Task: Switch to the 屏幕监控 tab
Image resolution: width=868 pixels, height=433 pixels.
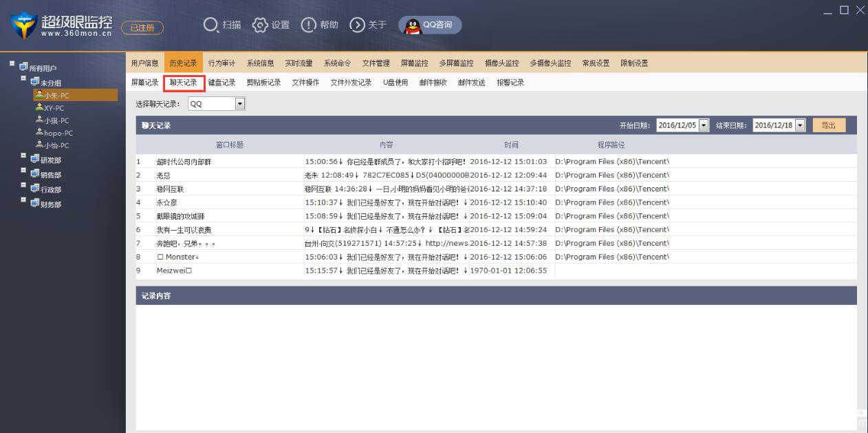Action: (414, 63)
